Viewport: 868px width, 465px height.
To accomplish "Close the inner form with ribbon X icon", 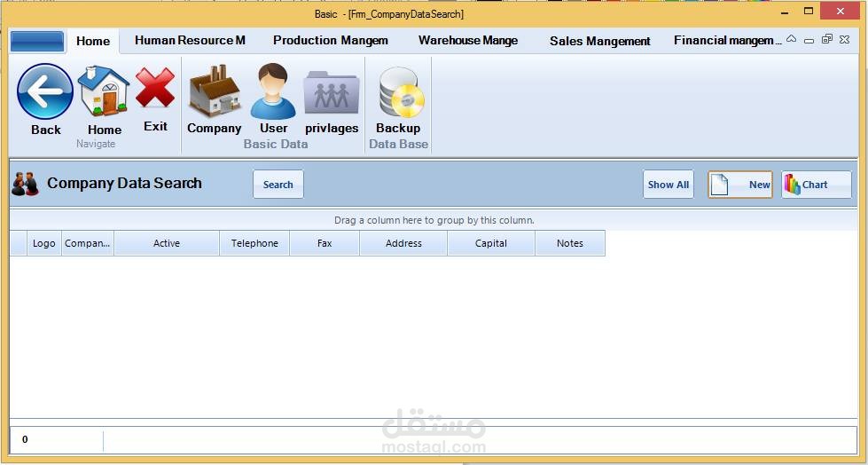I will point(844,39).
